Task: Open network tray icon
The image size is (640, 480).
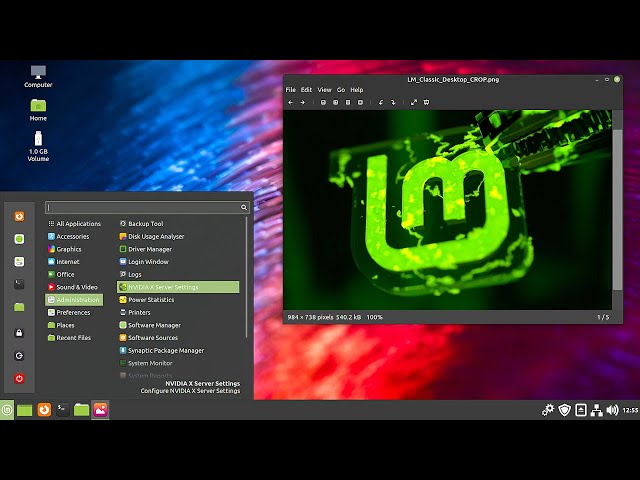Action: click(x=596, y=410)
